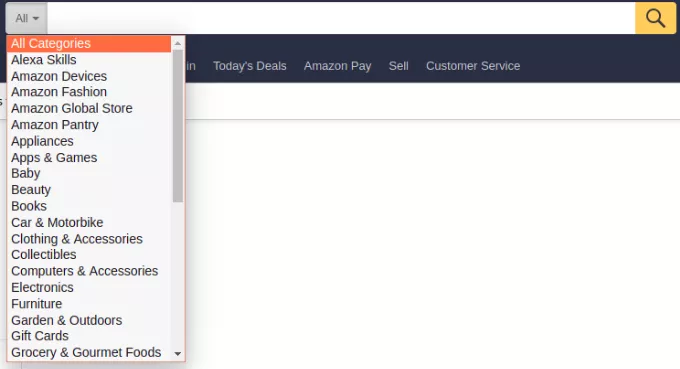Pick the Collectibles category
Image resolution: width=680 pixels, height=369 pixels.
pyautogui.click(x=89, y=255)
